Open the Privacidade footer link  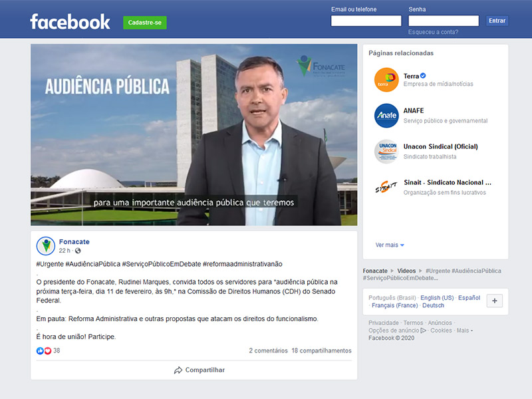(x=384, y=323)
